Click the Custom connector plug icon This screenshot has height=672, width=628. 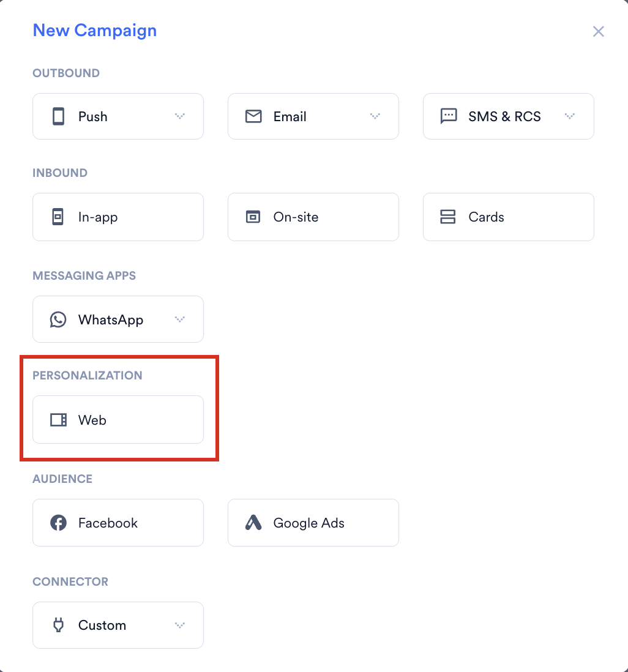coord(58,625)
